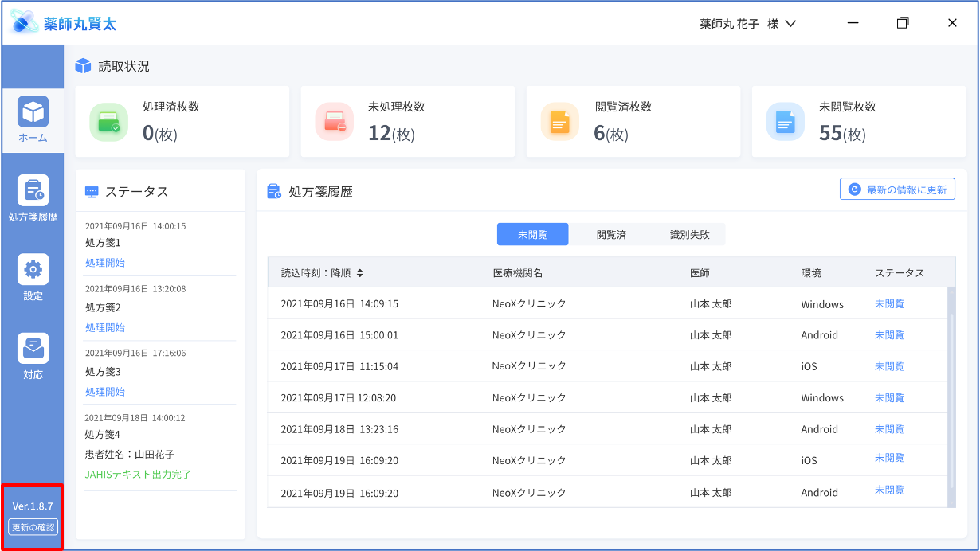Image resolution: width=980 pixels, height=551 pixels.
Task: Click timestamp 2021年09月16日 14:00:15 in status list
Action: [x=135, y=226]
